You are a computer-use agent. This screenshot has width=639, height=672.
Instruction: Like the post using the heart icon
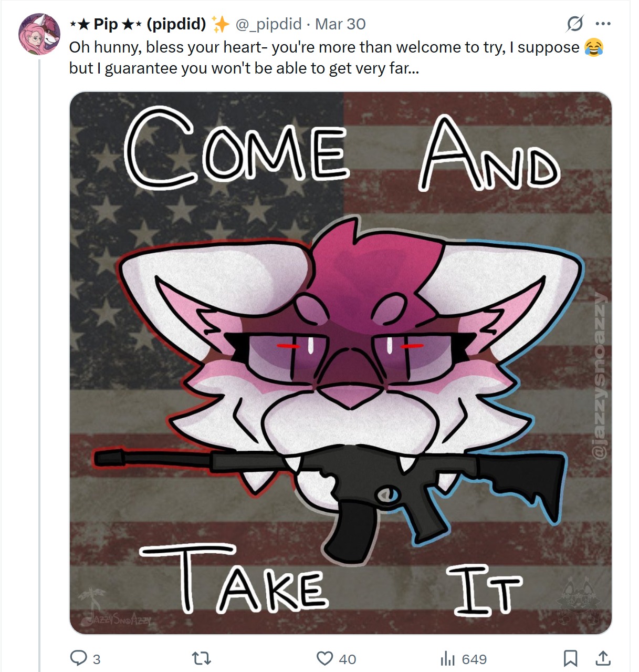pos(325,658)
